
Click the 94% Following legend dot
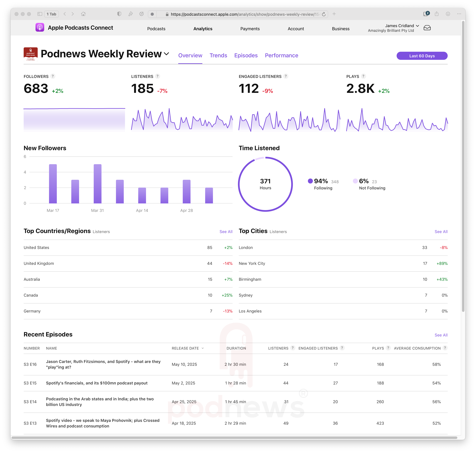[310, 181]
